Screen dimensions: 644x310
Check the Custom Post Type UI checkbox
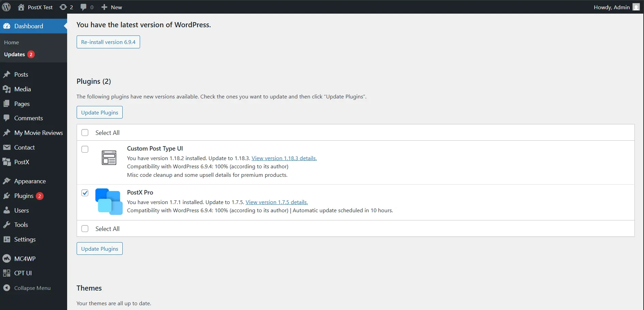pos(85,149)
